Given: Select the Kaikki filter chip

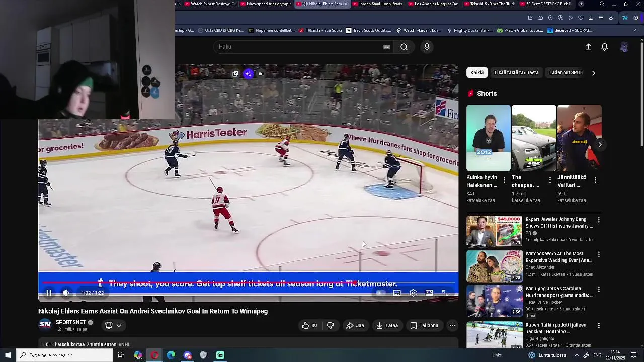Looking at the screenshot, I should coord(477,73).
